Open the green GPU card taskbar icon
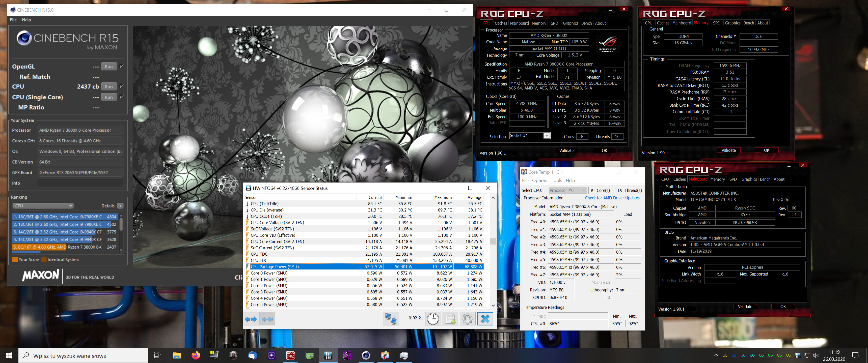 (309, 356)
